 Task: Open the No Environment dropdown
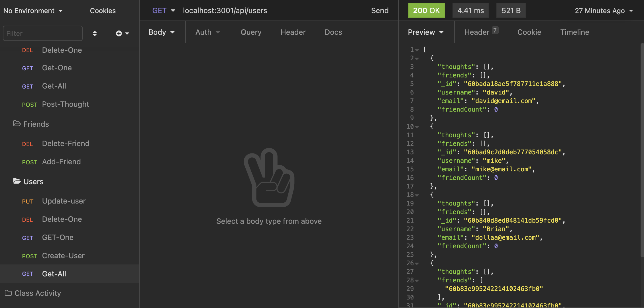(33, 11)
